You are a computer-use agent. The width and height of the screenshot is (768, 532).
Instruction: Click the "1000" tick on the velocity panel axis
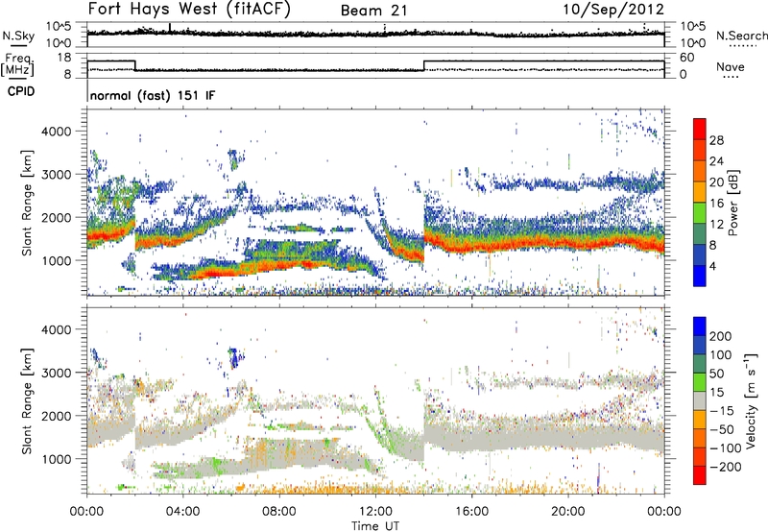coord(56,459)
